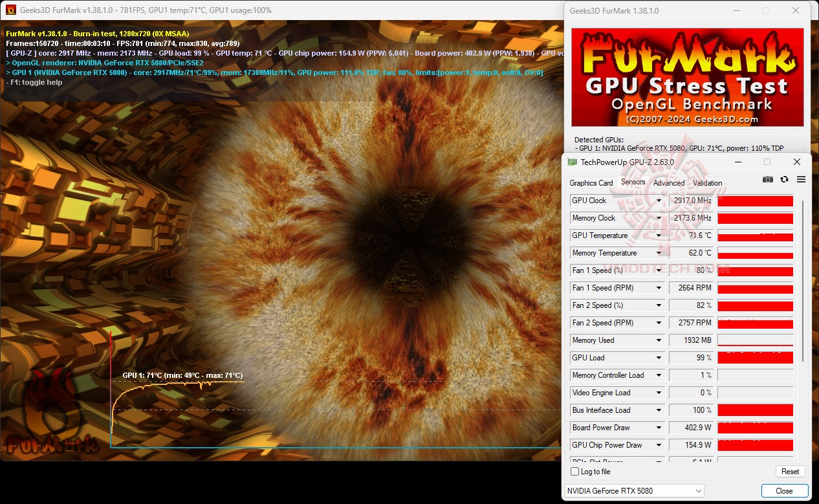Click the Bus Interface Load red graph
The width and height of the screenshot is (819, 504).
(755, 410)
